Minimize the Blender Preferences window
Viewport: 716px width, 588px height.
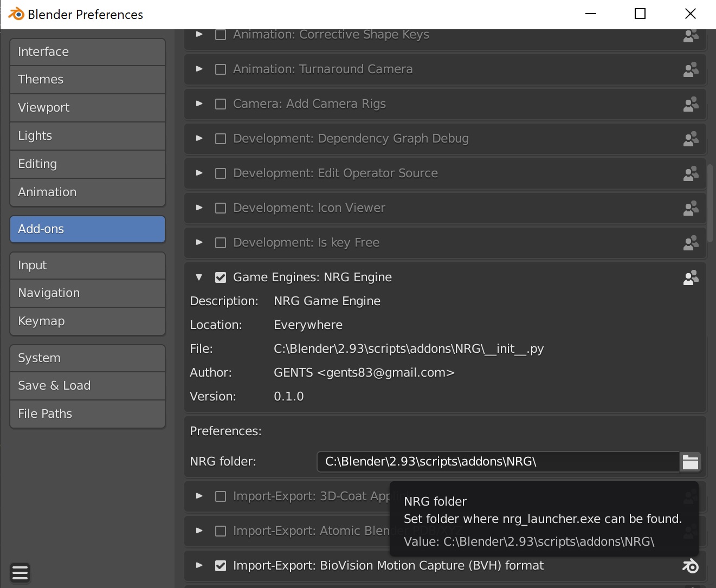click(591, 14)
